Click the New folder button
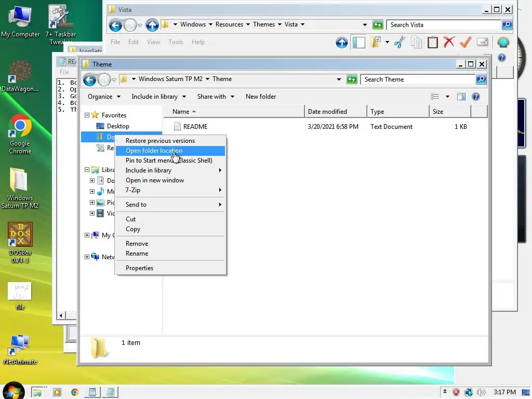Image resolution: width=532 pixels, height=399 pixels. [261, 97]
